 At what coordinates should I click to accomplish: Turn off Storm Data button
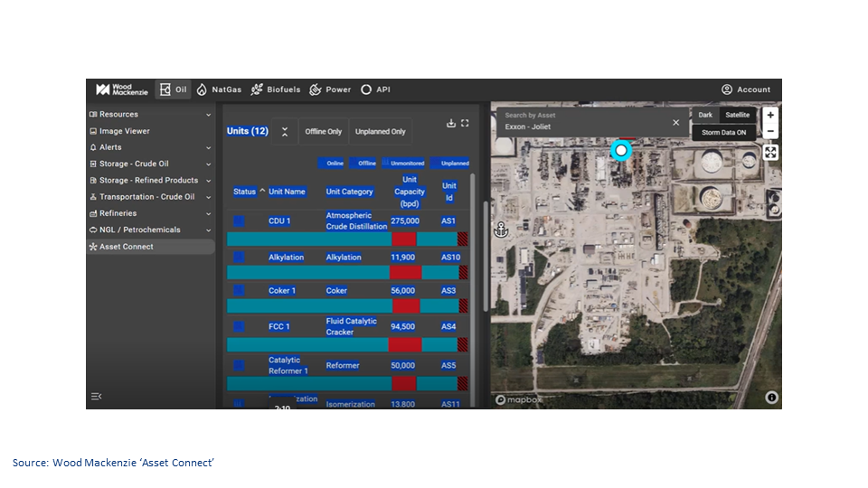click(723, 133)
